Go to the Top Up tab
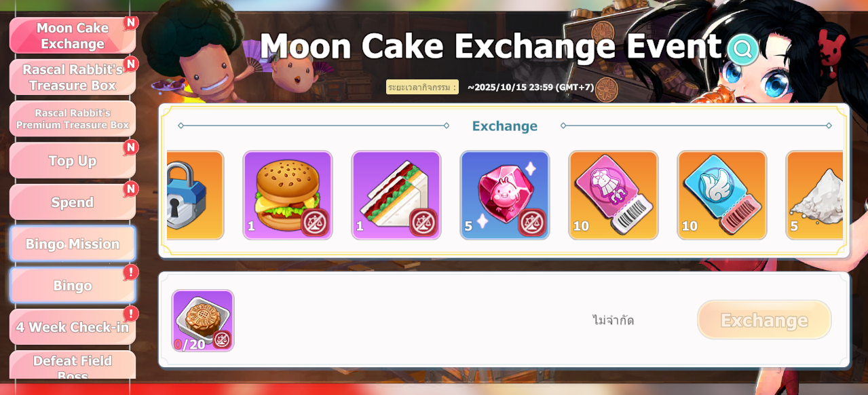 coord(73,161)
